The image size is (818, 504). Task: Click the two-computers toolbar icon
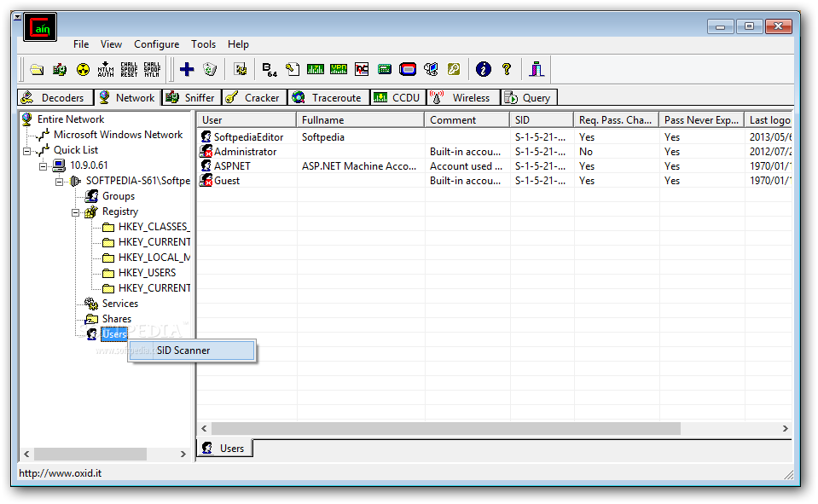point(431,69)
